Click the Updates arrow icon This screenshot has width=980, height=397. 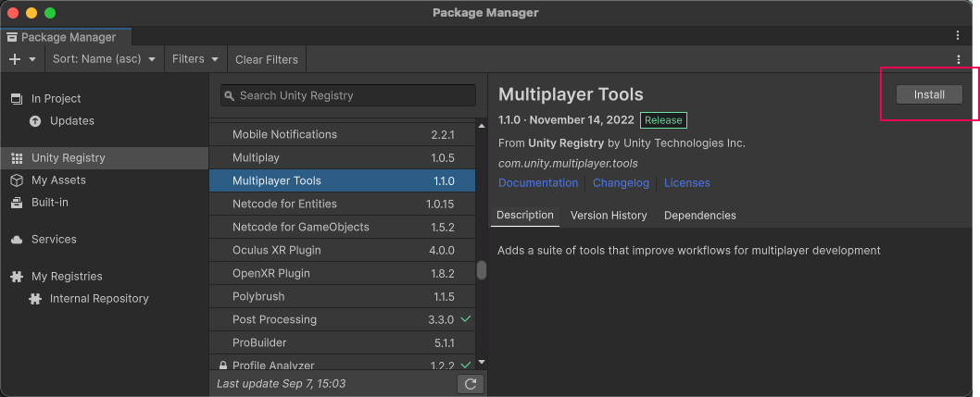(35, 121)
